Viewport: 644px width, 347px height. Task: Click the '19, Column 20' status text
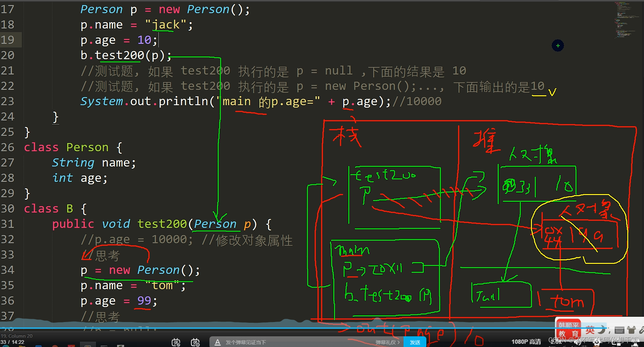tap(16, 336)
